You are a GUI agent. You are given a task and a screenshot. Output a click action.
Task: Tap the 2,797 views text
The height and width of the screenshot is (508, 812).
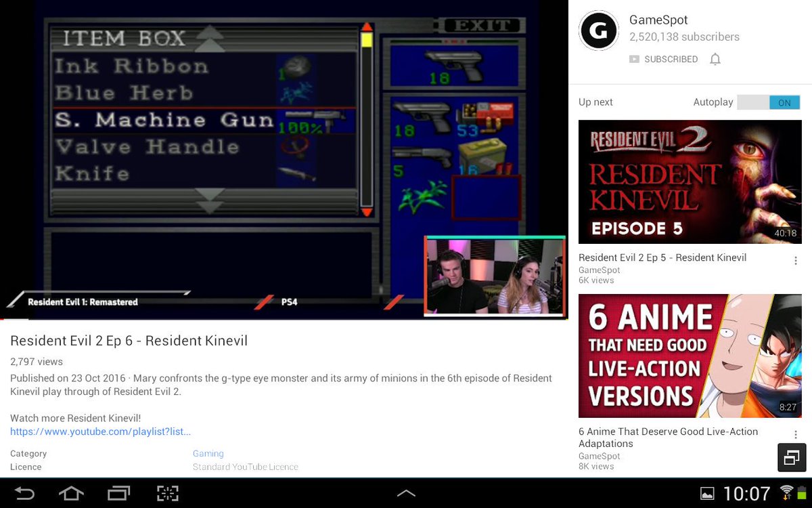pos(37,362)
